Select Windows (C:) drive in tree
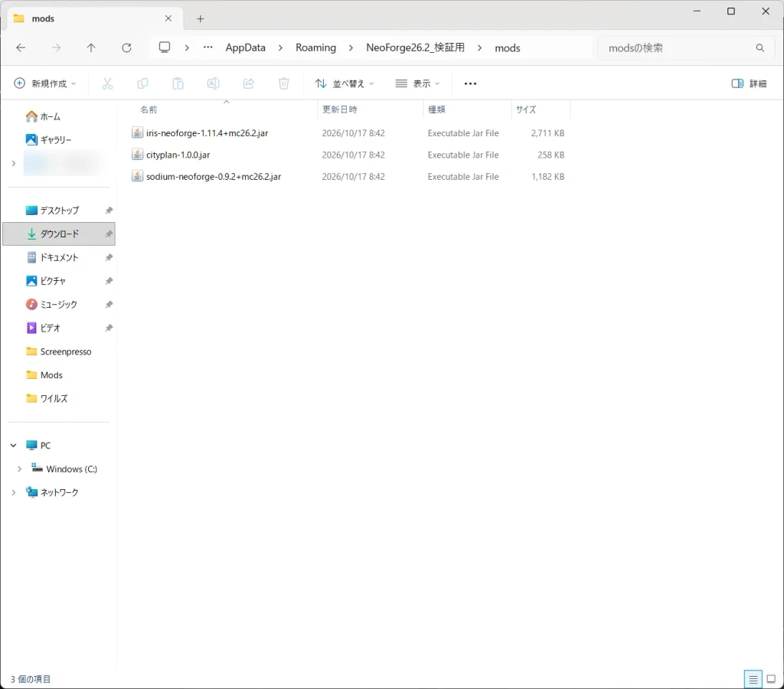Viewport: 784px width, 689px height. [x=71, y=469]
